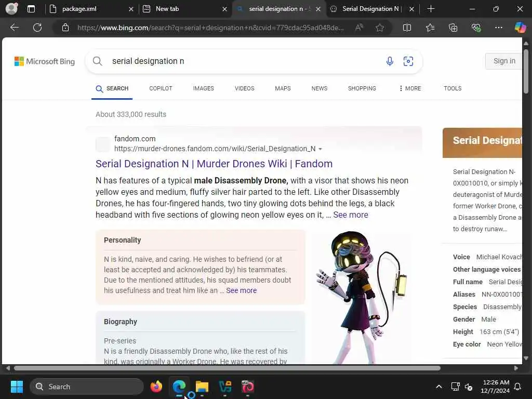
Task: Open the clock and date panel
Action: [x=495, y=387]
